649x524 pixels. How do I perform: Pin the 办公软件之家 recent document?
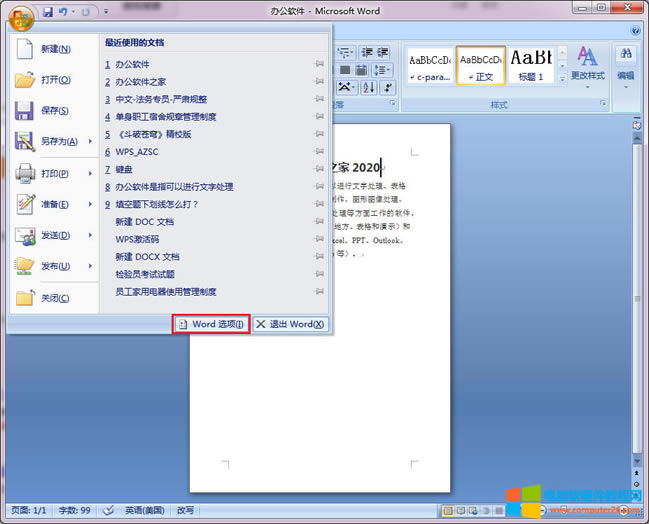click(319, 82)
